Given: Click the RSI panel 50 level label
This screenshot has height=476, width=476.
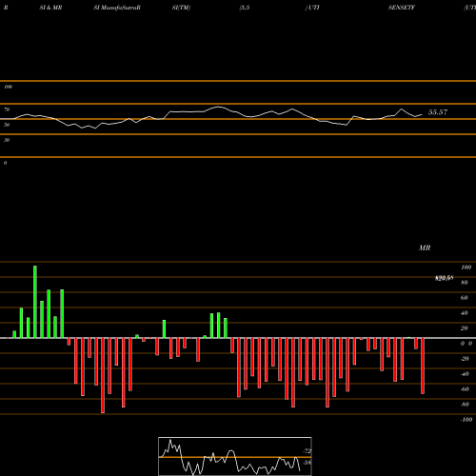Looking at the screenshot, I should pos(7,125).
